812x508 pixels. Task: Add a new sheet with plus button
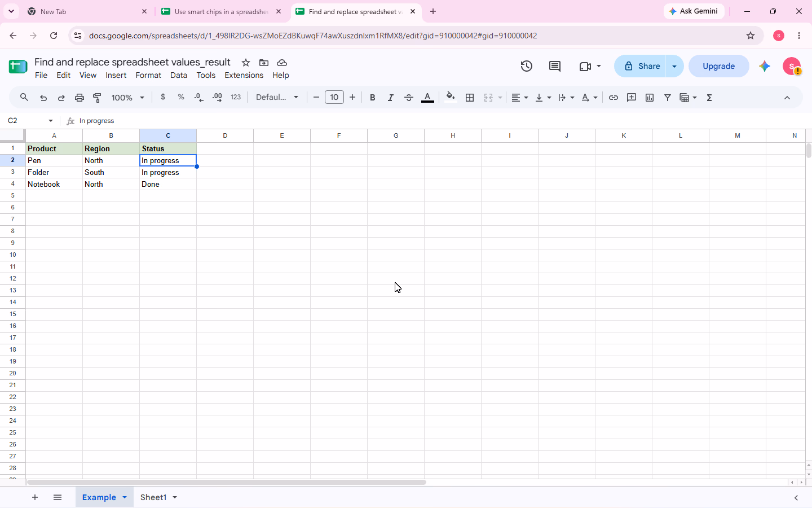click(x=35, y=497)
